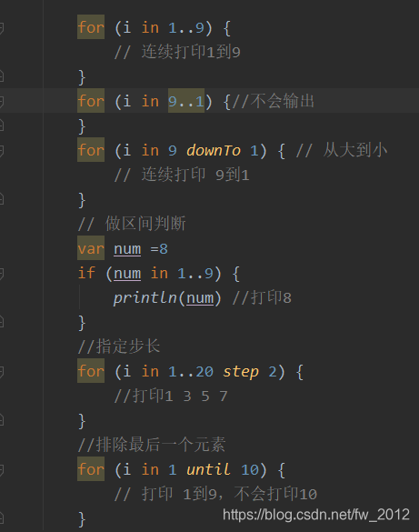Click the 'println' function call
The height and width of the screenshot is (532, 419).
click(145, 298)
